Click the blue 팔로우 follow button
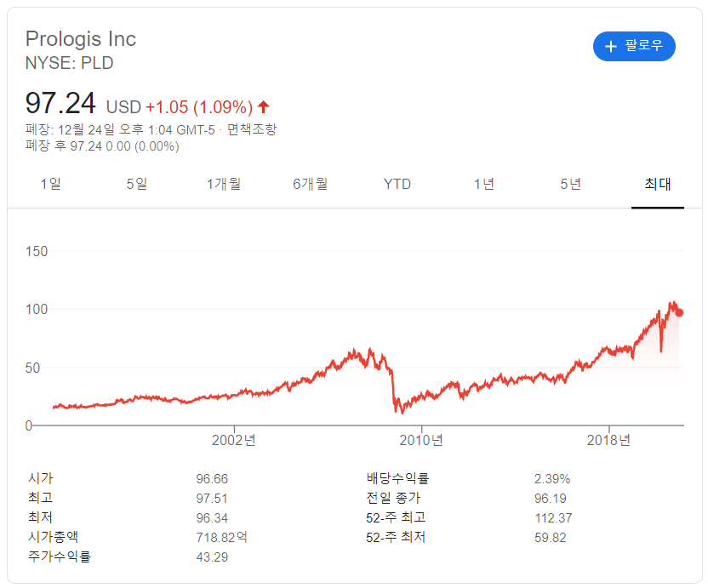Screen dimensions: 708x588 [x=634, y=46]
